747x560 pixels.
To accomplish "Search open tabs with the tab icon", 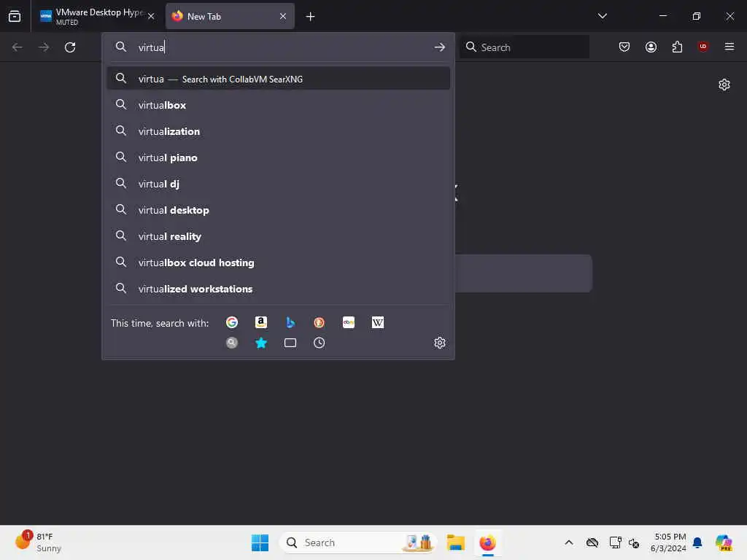I will [290, 343].
